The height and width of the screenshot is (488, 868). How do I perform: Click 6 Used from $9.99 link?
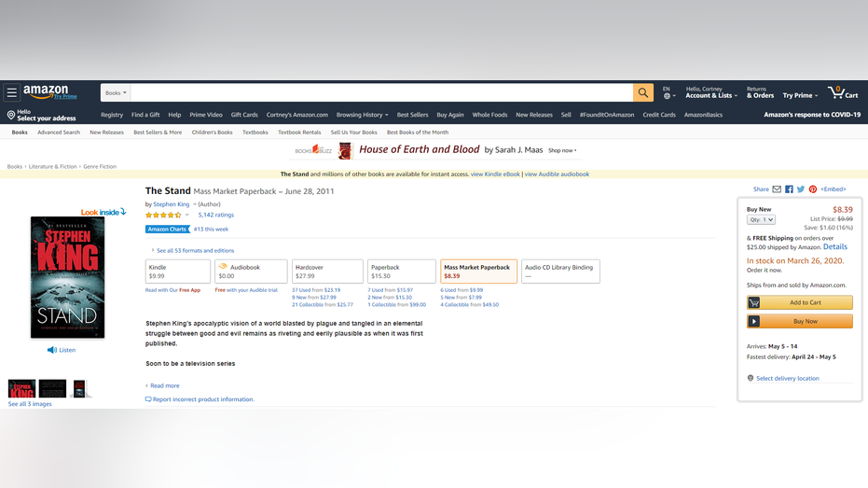(x=462, y=290)
